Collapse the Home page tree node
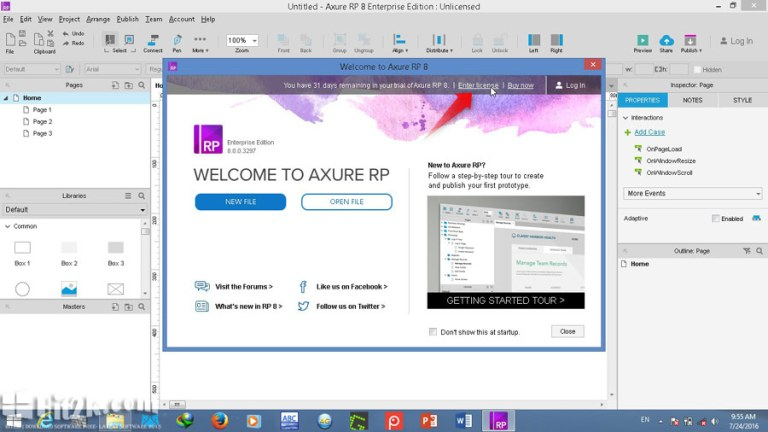Image resolution: width=768 pixels, height=432 pixels. 6,98
